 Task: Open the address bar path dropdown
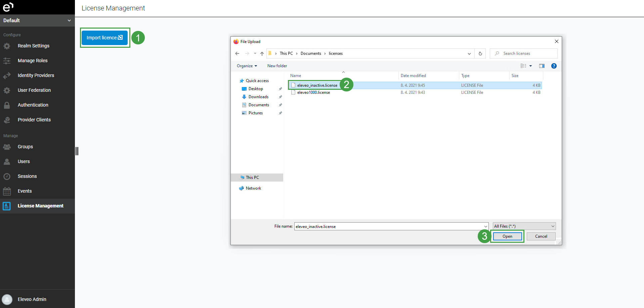[x=469, y=53]
